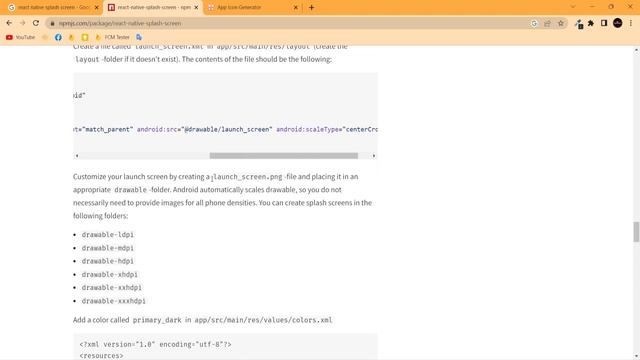Screen dimensions: 640x360
Task: Open Chrome three-dot menu
Action: (631, 23)
